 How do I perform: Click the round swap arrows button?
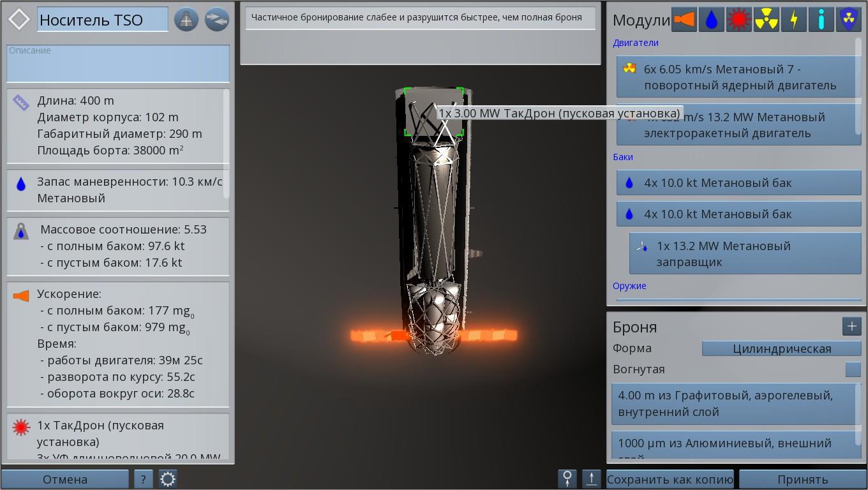point(217,20)
